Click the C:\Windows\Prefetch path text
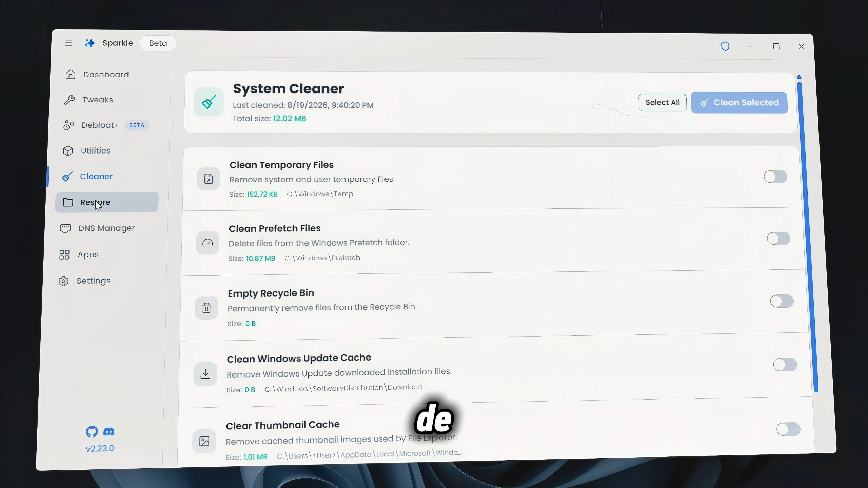 tap(322, 258)
